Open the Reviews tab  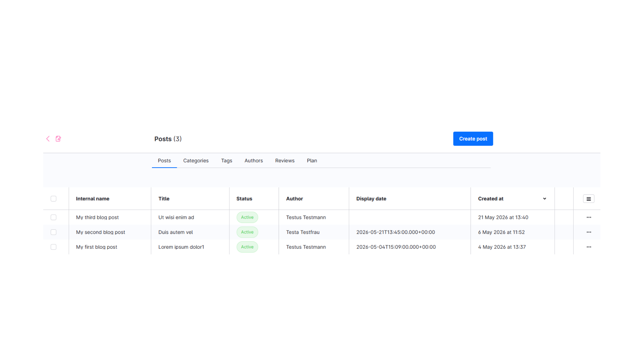coord(285,161)
